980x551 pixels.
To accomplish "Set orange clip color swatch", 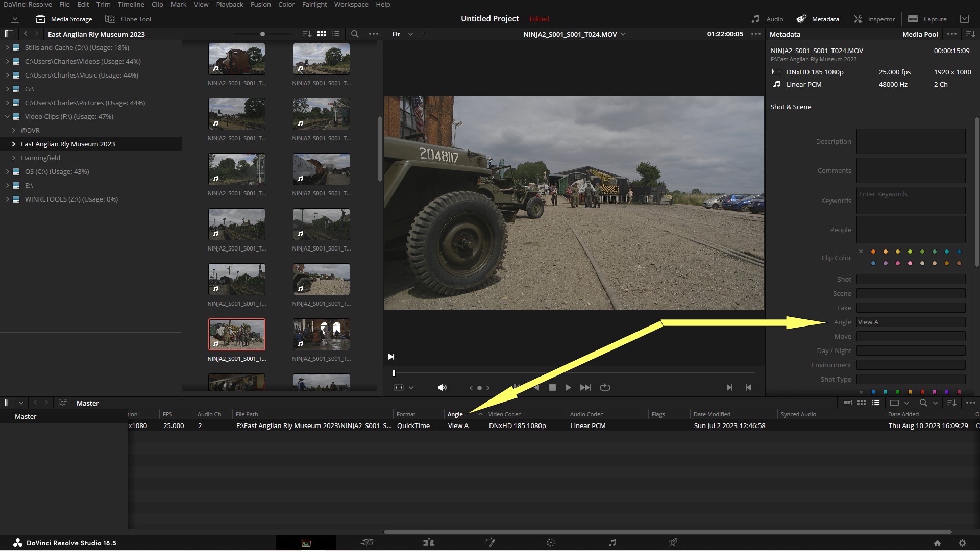I will click(873, 252).
